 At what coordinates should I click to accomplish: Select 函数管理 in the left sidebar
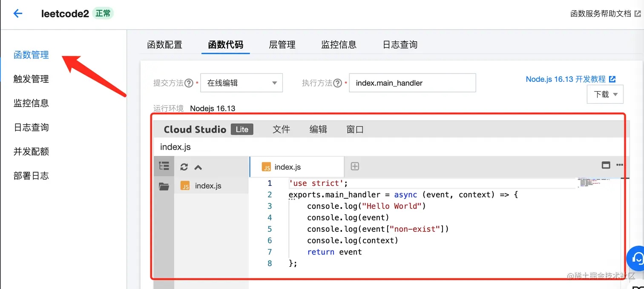click(31, 55)
